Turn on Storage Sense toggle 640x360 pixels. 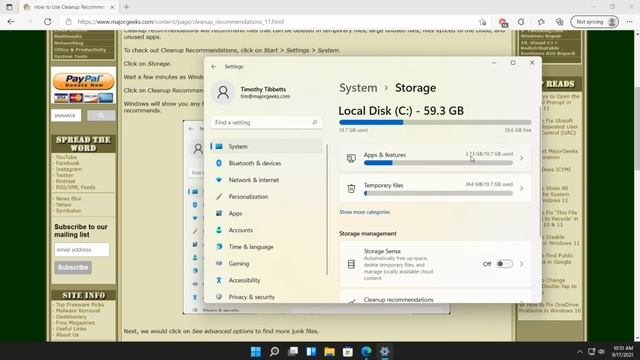tap(504, 264)
